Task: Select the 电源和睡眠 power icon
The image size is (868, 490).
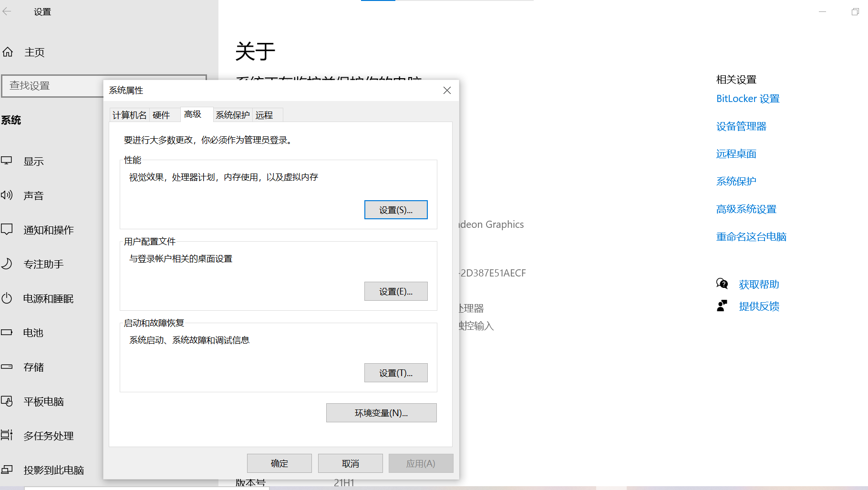Action: point(8,298)
